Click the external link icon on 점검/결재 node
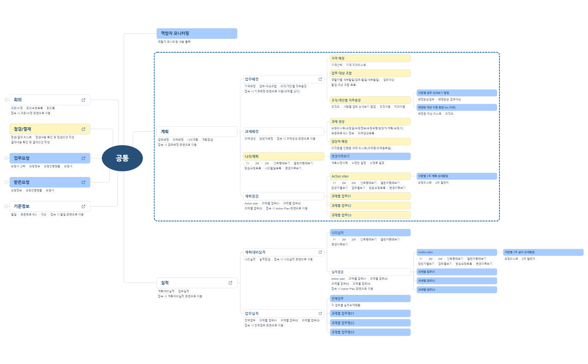 coord(83,129)
